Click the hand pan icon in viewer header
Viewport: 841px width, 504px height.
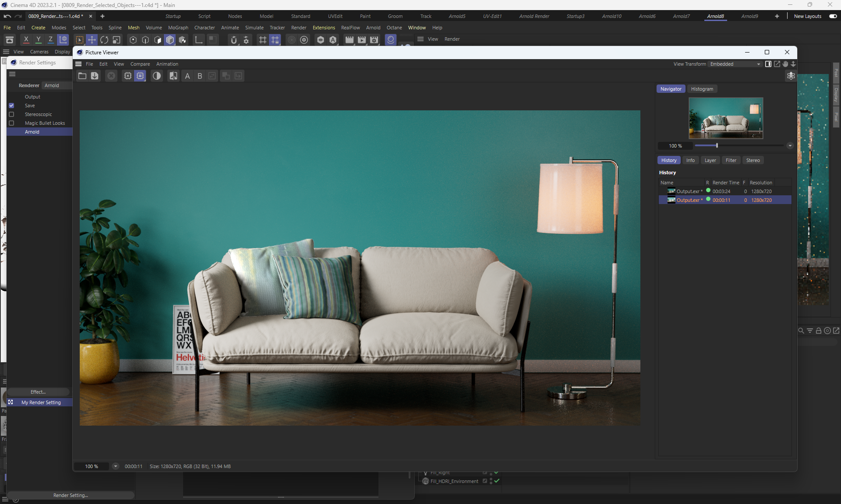785,64
